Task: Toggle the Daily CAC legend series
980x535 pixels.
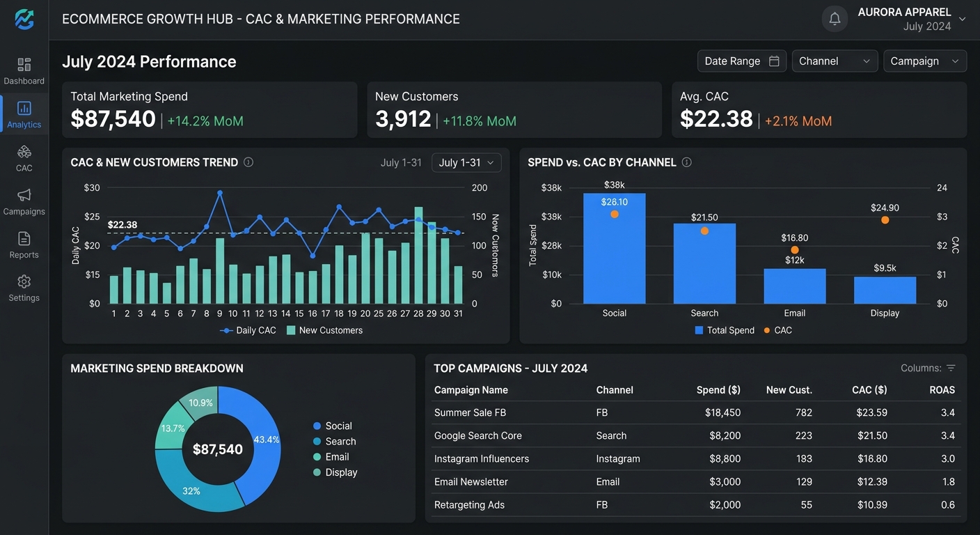Action: point(248,330)
